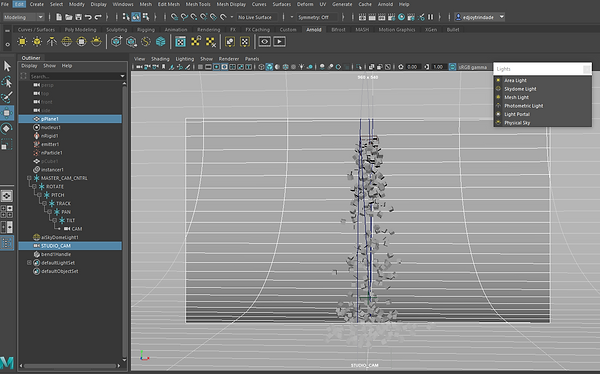The width and height of the screenshot is (600, 374).
Task: Open the Mesh Tools menu
Action: pos(198,4)
